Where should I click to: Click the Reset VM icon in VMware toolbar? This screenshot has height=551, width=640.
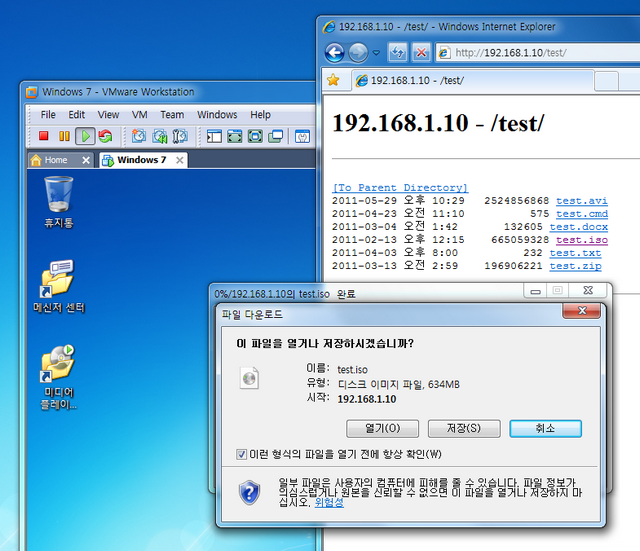click(105, 136)
